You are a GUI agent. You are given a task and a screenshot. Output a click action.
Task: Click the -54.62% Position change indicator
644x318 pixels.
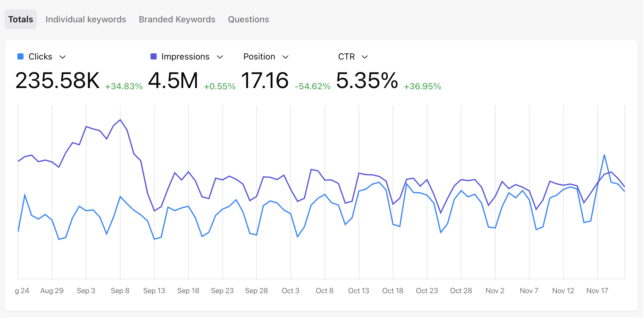click(312, 87)
